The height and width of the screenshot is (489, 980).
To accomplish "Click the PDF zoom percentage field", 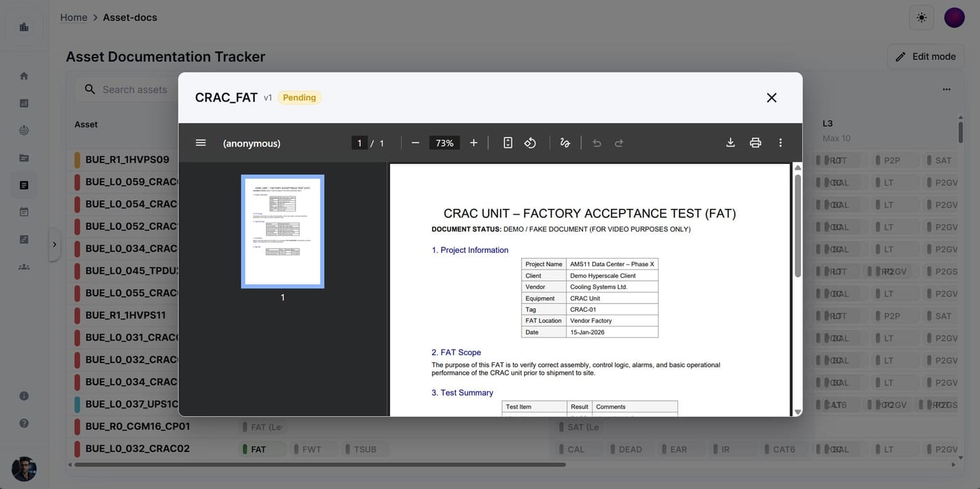I will (444, 143).
